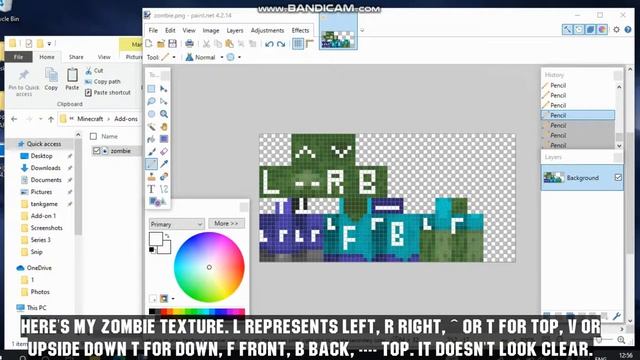This screenshot has width=640, height=360.
Task: Select the Pencil tool
Action: click(151, 164)
